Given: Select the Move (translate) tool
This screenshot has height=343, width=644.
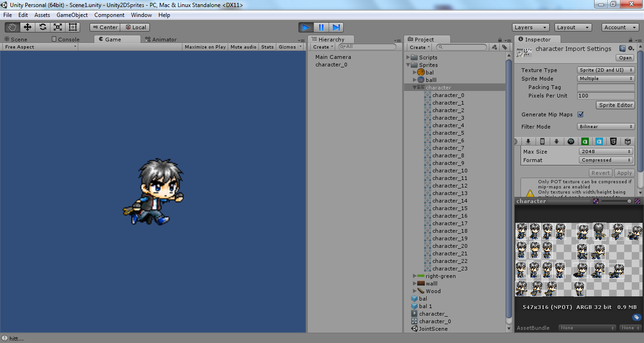Looking at the screenshot, I should point(27,27).
